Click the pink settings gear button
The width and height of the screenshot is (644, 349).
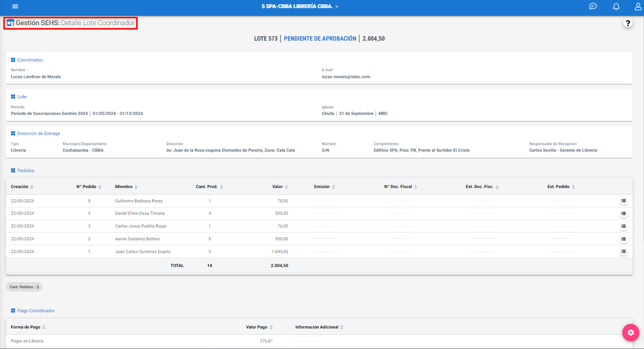click(631, 332)
